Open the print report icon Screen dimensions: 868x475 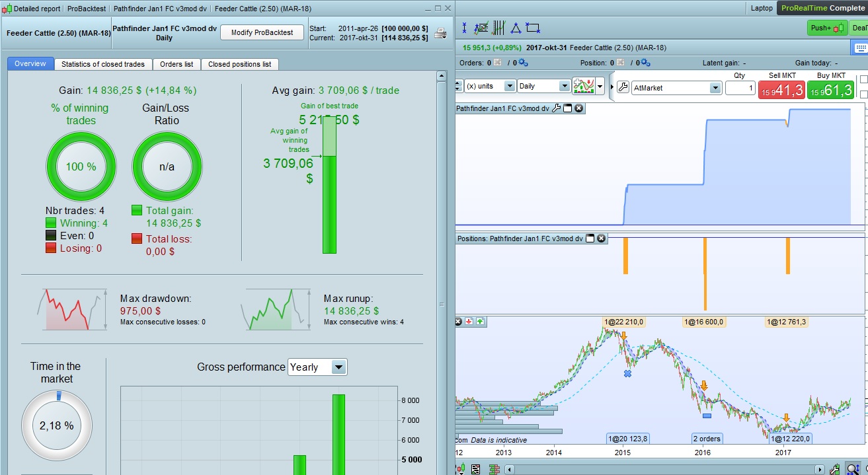click(440, 34)
